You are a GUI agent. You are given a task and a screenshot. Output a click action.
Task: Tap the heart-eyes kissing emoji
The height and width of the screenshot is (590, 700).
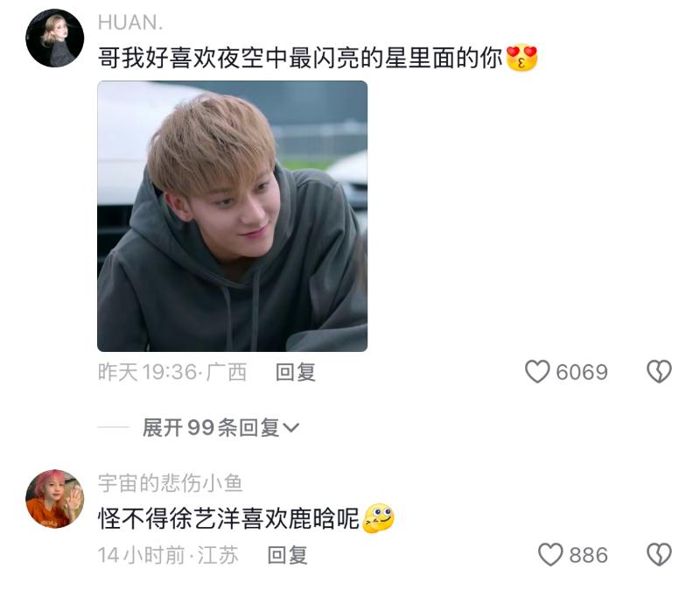[x=521, y=58]
